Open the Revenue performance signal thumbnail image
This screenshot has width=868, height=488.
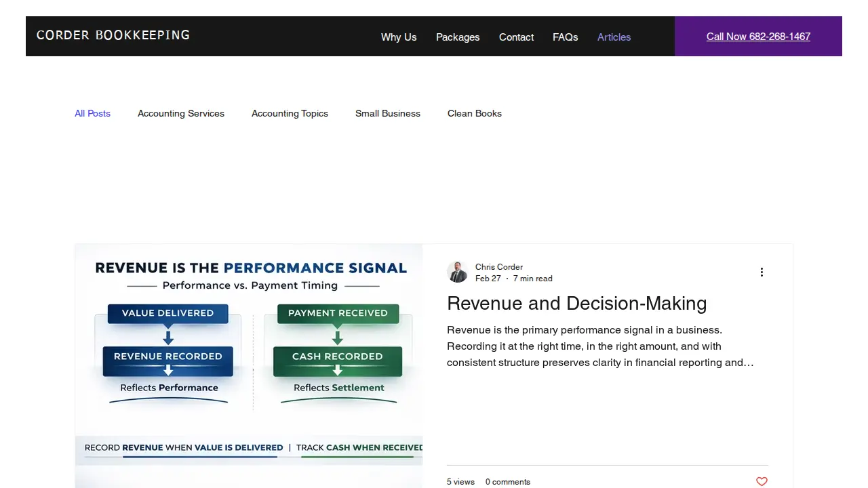pyautogui.click(x=249, y=366)
